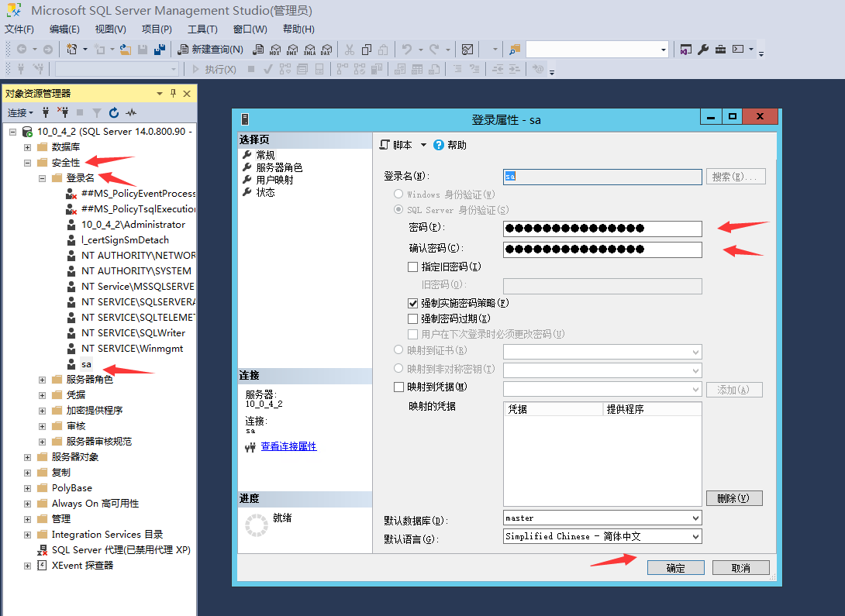845x616 pixels.
Task: Open the 默认数据库 master dropdown
Action: pos(695,518)
